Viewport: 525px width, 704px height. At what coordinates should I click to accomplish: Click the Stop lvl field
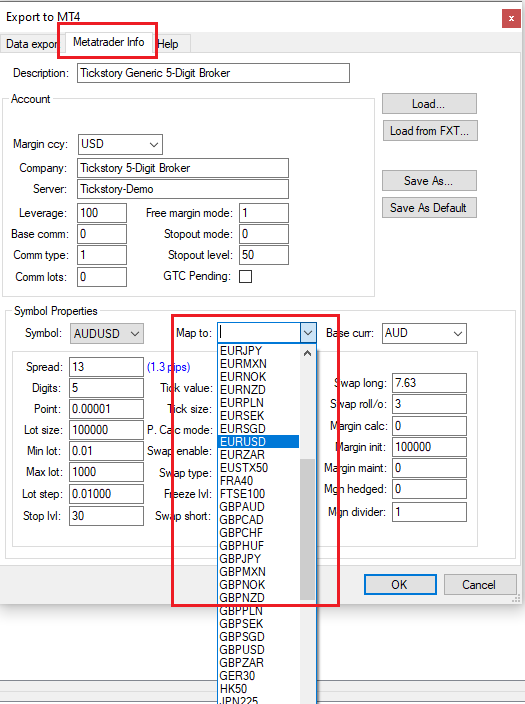click(x=106, y=516)
